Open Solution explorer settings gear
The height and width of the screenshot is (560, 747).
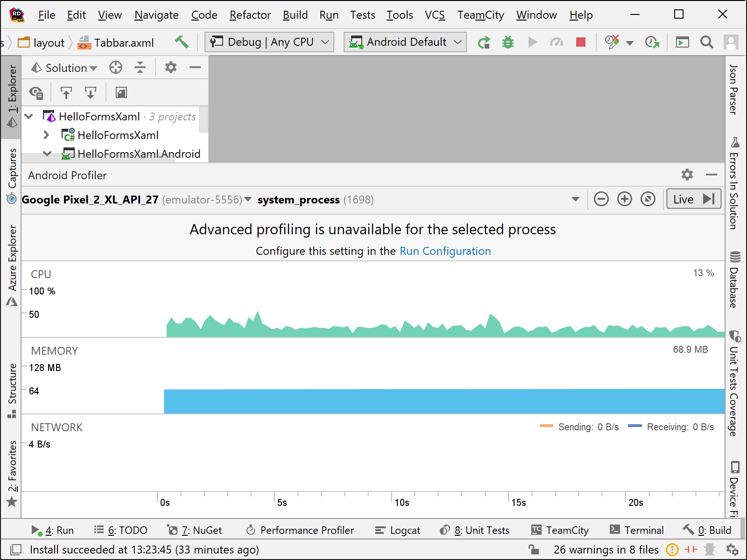171,68
